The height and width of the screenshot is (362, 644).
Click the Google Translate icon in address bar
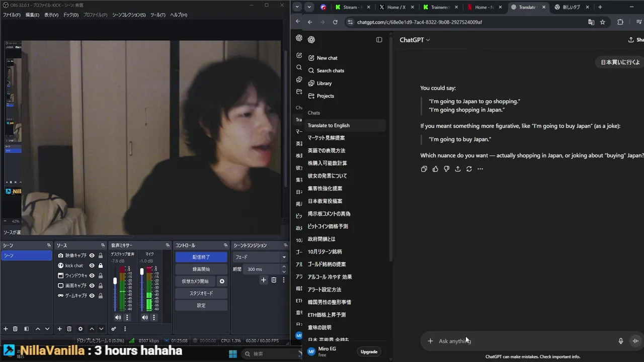pyautogui.click(x=591, y=22)
